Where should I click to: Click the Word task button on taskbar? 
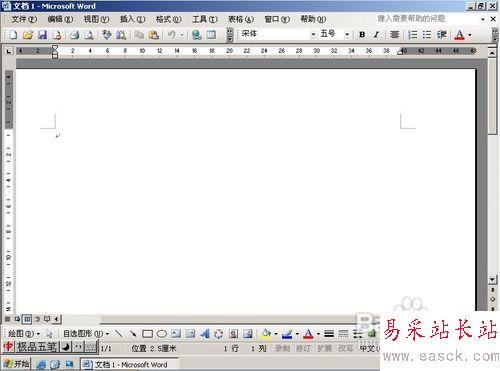tap(130, 364)
